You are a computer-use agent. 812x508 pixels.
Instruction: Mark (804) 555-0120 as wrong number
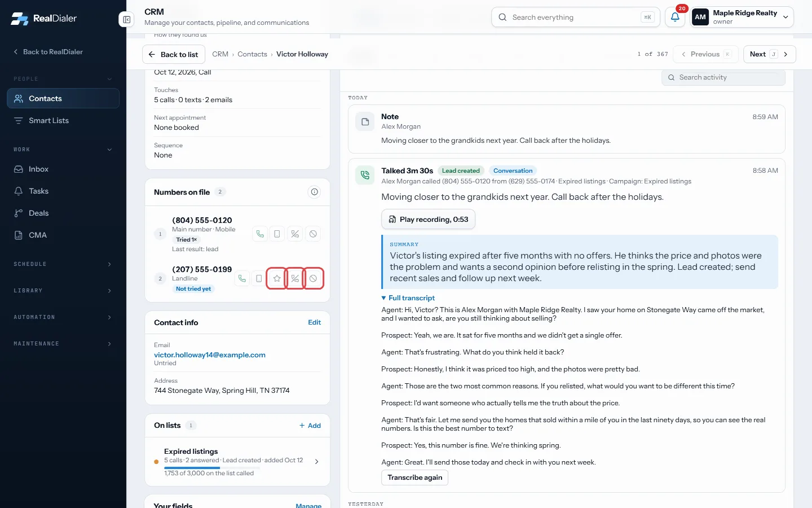(x=295, y=234)
